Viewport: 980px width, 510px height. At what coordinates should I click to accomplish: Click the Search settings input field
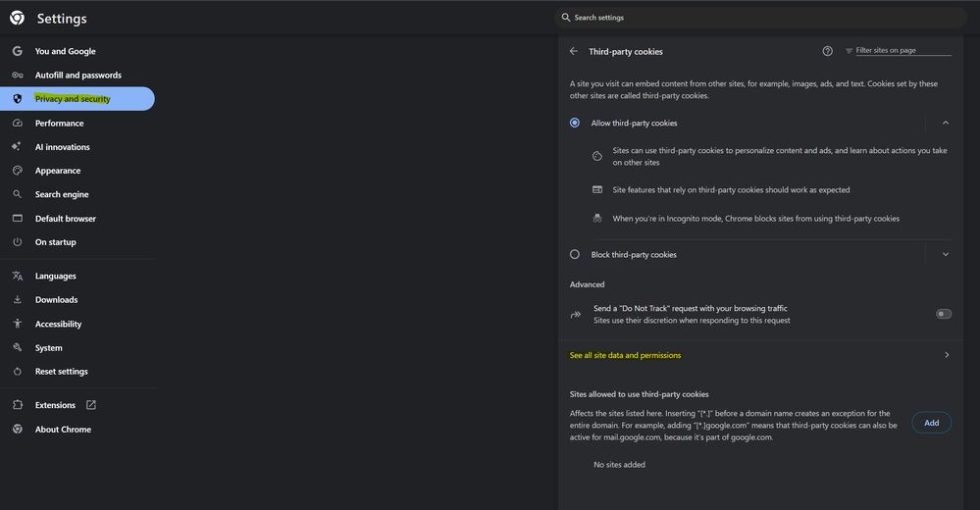[760, 18]
